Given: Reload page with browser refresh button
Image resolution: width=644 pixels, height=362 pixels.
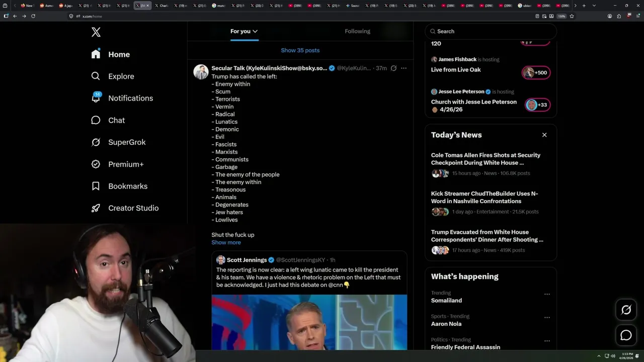Looking at the screenshot, I should pyautogui.click(x=33, y=16).
